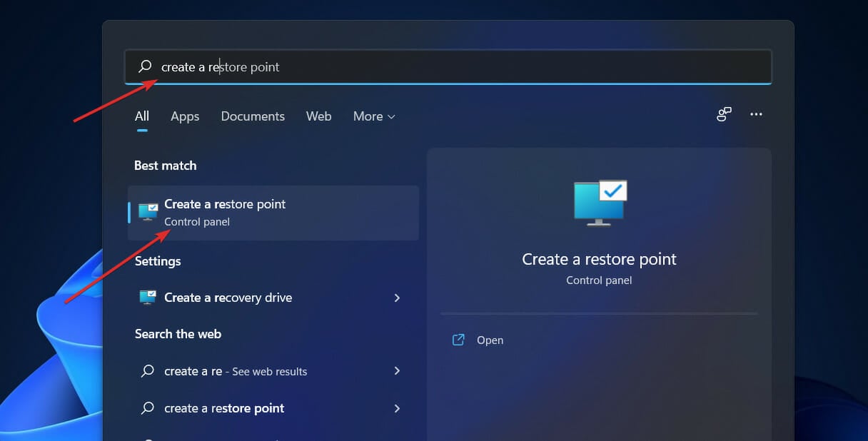Image resolution: width=868 pixels, height=441 pixels.
Task: Click Open in the preview pane
Action: (490, 340)
